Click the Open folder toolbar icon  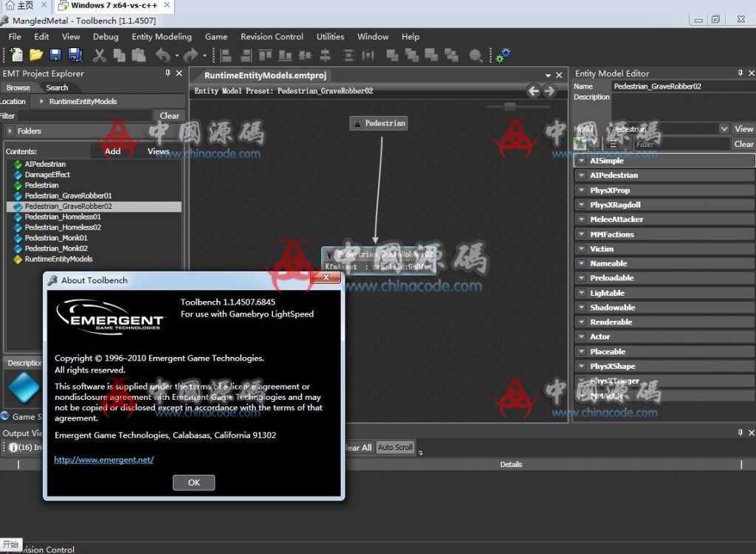point(36,55)
